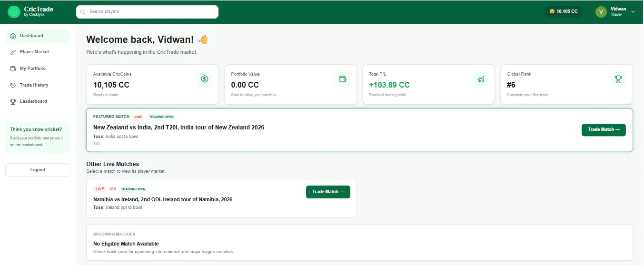
Task: Focus the Search players input field
Action: (147, 12)
